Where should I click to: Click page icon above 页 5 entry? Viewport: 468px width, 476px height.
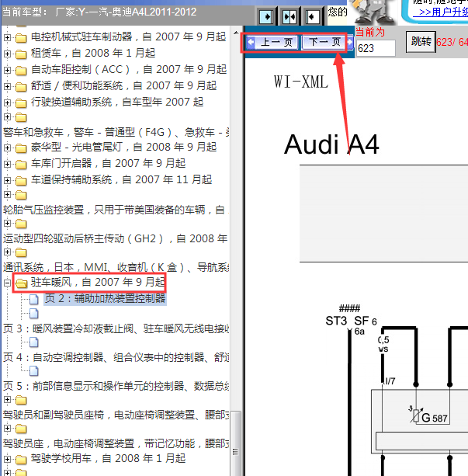pyautogui.click(x=33, y=370)
